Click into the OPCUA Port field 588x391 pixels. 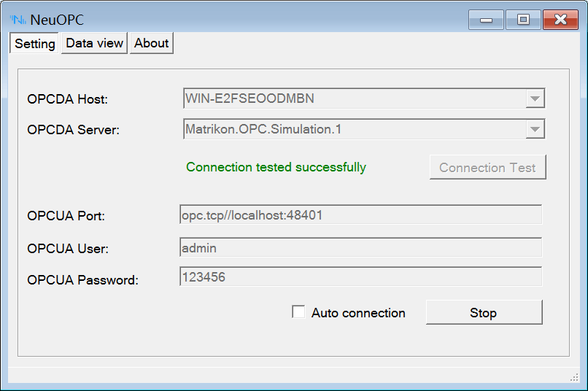(x=360, y=214)
